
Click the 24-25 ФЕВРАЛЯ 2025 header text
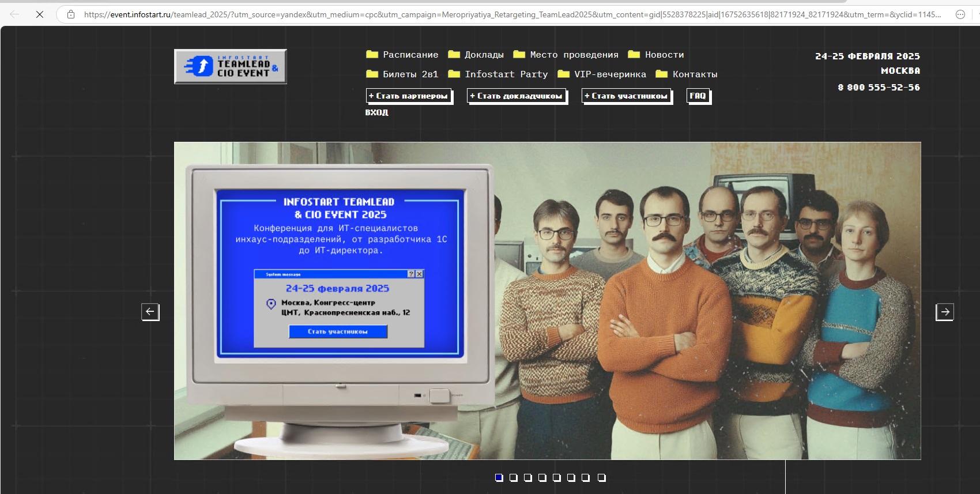867,56
